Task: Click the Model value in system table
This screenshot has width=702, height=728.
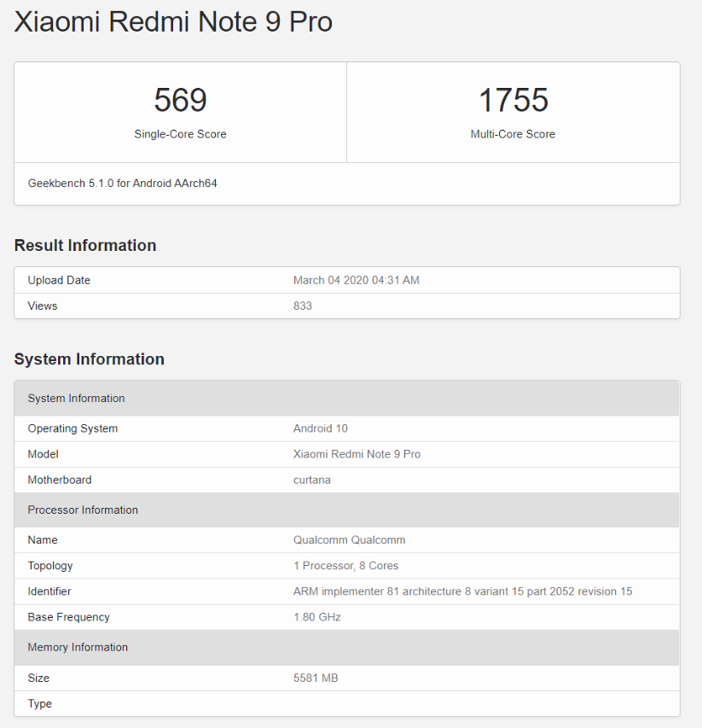Action: 357,454
